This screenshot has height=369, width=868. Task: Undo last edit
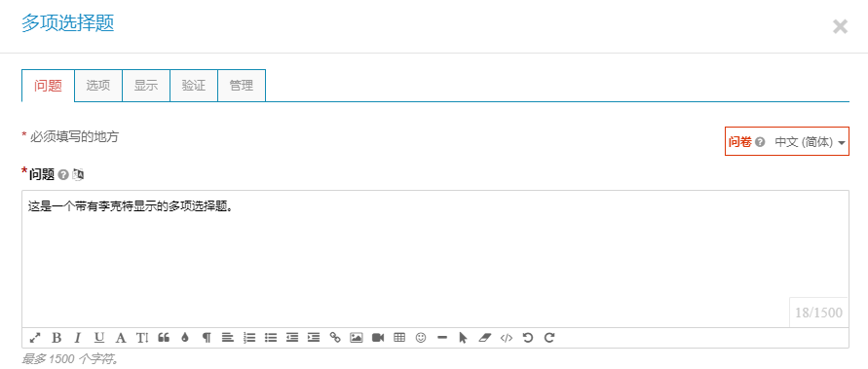pyautogui.click(x=528, y=338)
